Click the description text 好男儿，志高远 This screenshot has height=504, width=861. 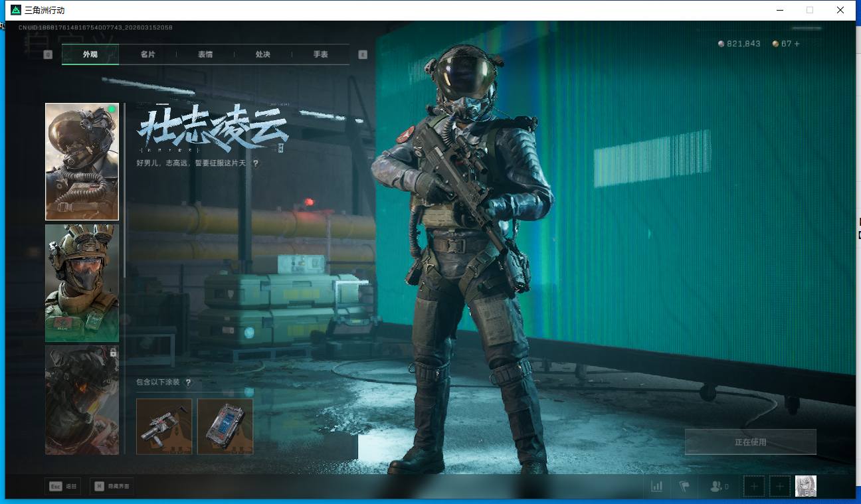coord(193,163)
